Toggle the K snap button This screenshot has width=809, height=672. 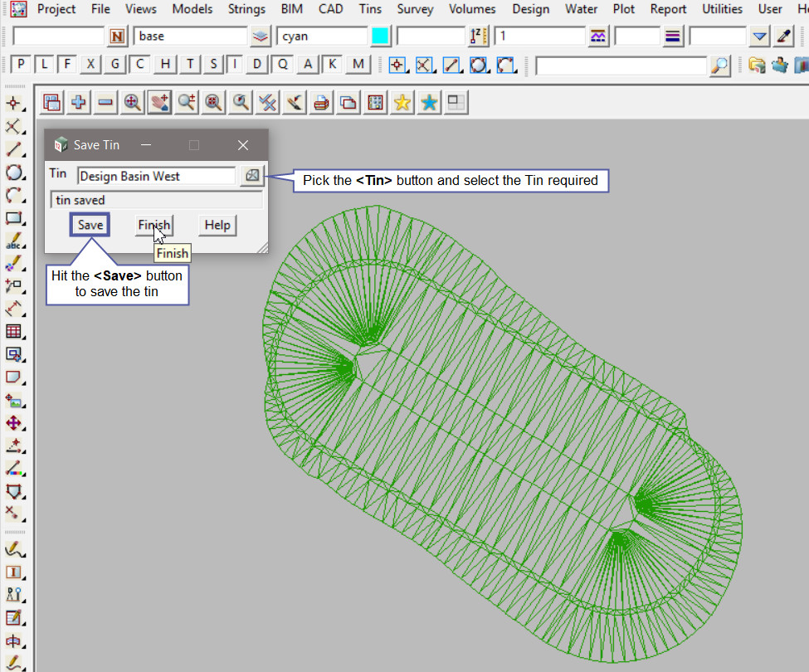tap(333, 65)
